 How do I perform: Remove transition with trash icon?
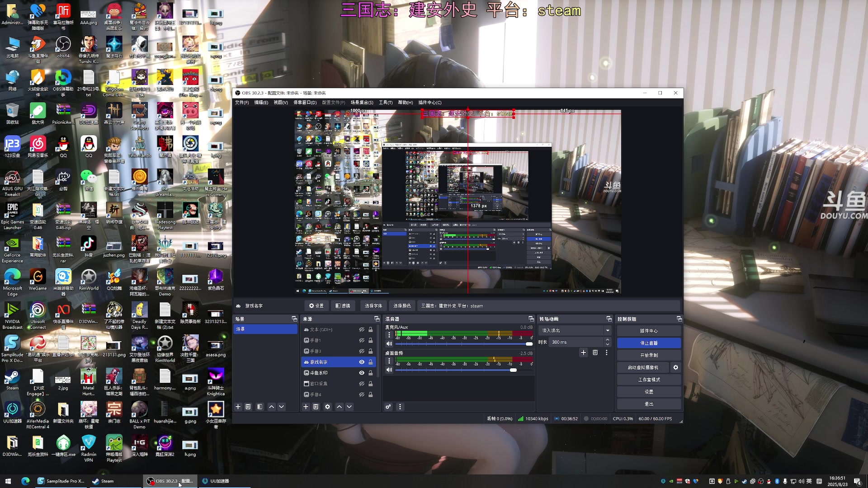595,352
